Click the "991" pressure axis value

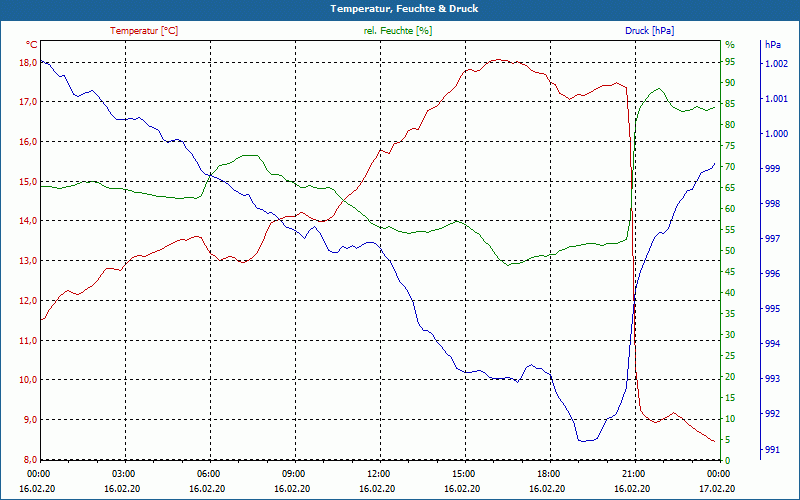pos(772,449)
